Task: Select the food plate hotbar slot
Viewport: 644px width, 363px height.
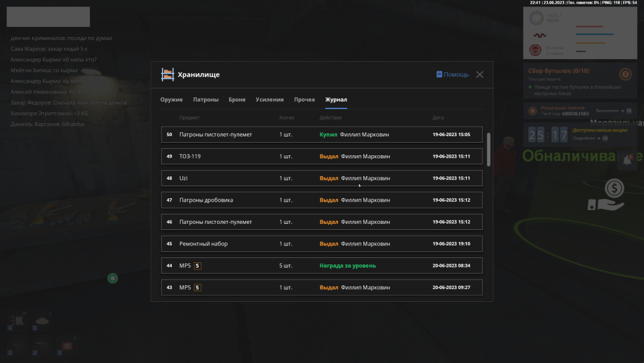Action: (x=42, y=322)
